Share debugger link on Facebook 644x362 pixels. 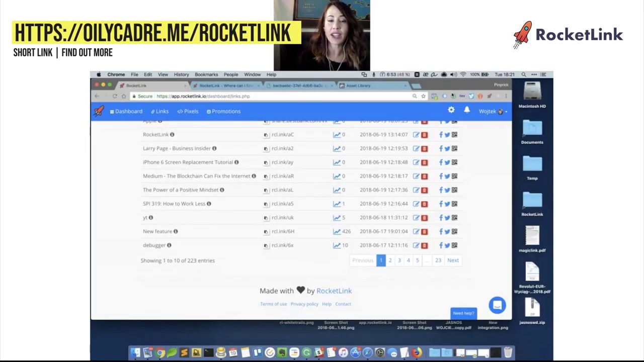441,245
